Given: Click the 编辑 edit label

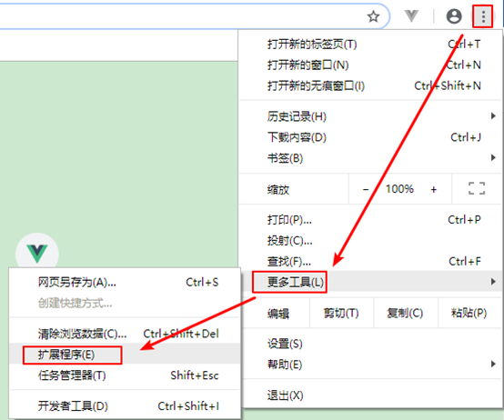Looking at the screenshot, I should [278, 313].
